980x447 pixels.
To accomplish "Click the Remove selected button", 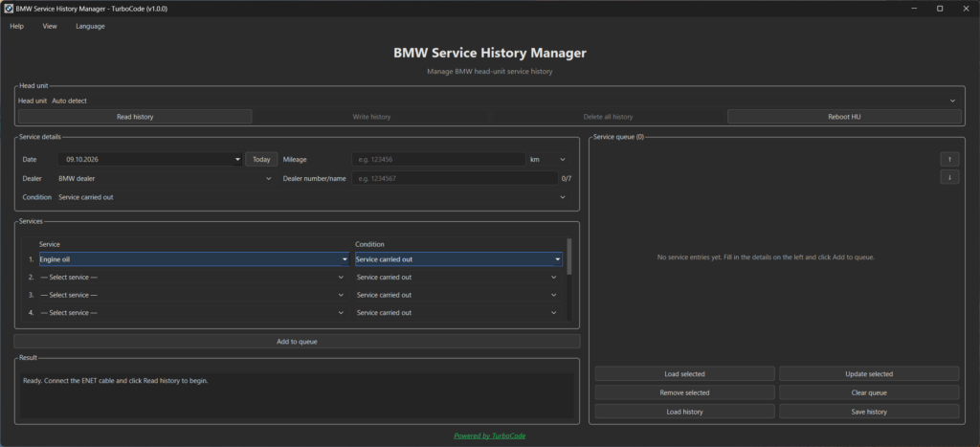I will click(684, 392).
